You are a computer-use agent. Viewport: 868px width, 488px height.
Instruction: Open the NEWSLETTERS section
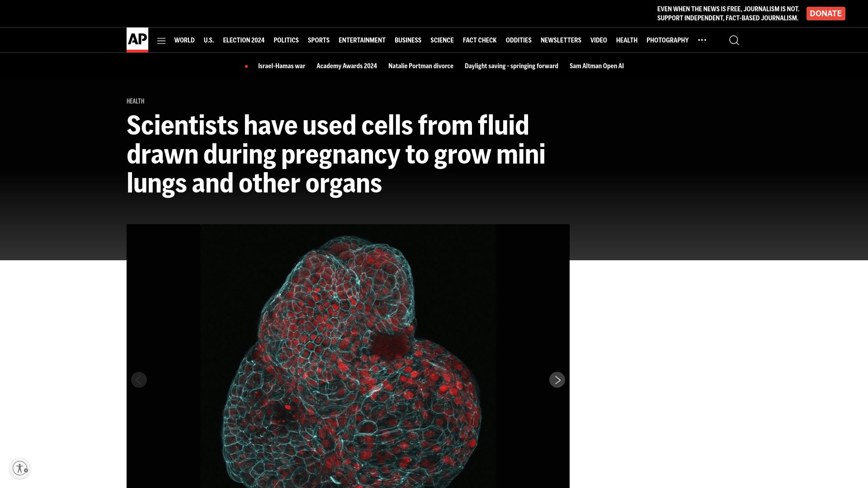(561, 40)
